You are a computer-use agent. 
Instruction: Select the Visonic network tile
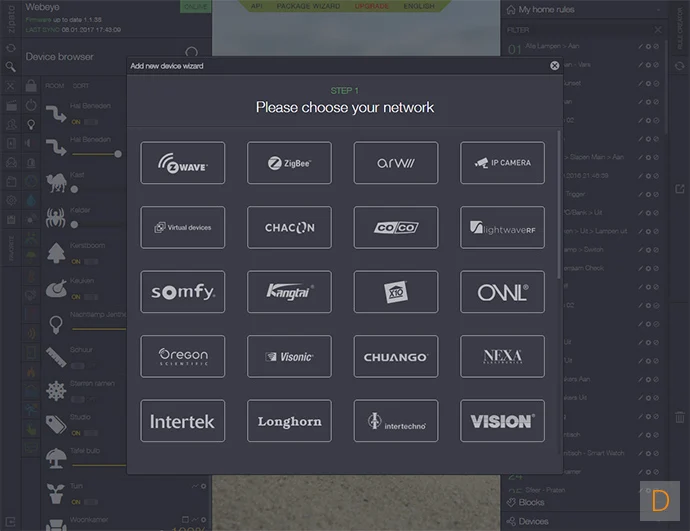289,356
